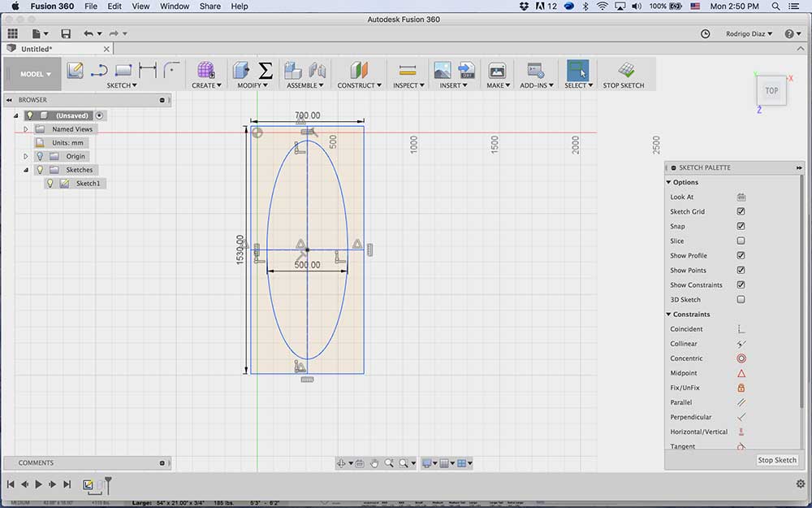Apply the Concentric constraint

pos(741,358)
